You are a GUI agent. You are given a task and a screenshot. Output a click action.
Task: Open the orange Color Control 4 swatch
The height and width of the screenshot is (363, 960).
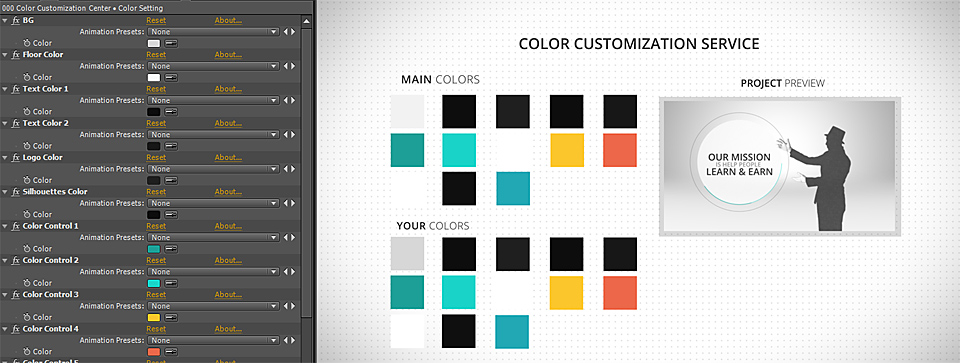pos(154,352)
